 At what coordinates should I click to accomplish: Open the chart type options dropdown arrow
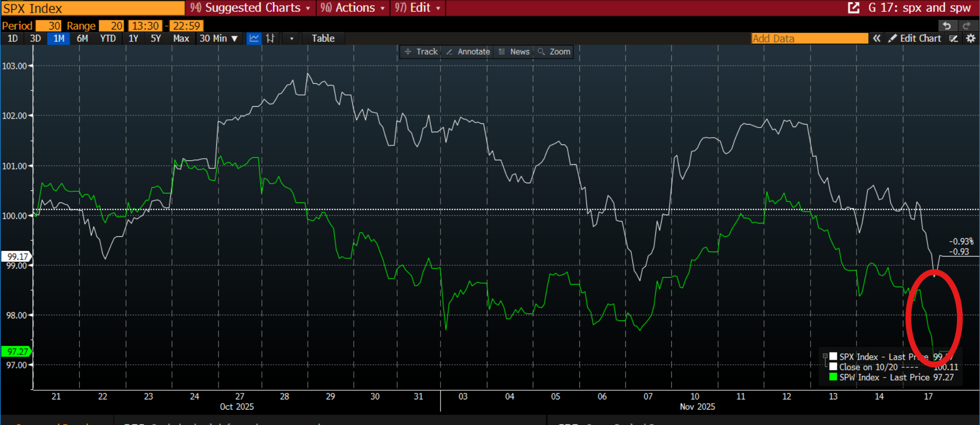pos(291,38)
